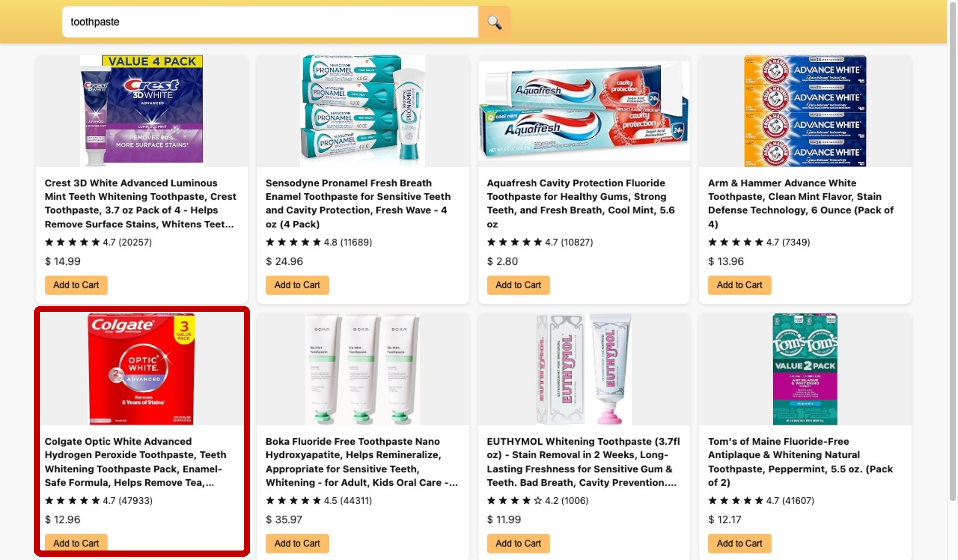958x560 pixels.
Task: Add Arm & Hammer Advance White to cart
Action: tap(740, 285)
